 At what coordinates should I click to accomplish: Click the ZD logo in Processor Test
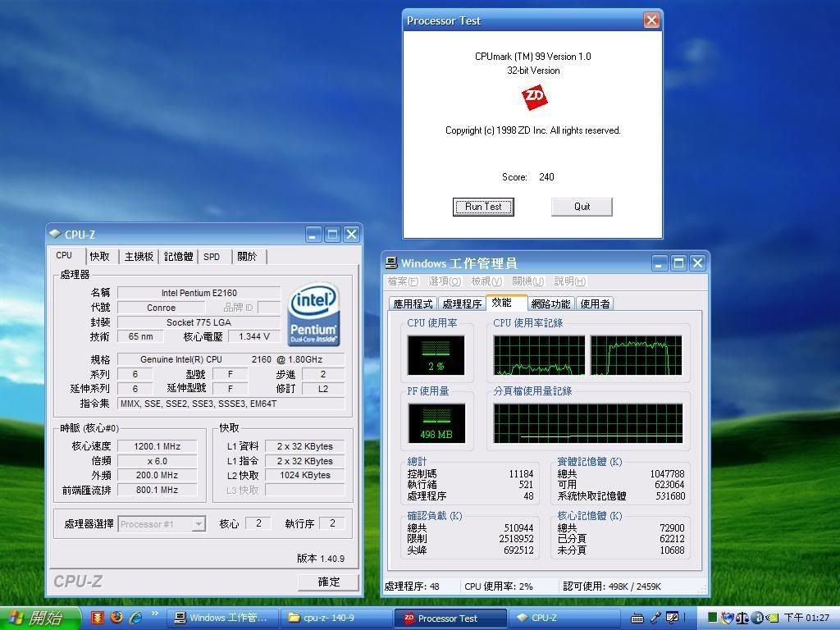534,98
